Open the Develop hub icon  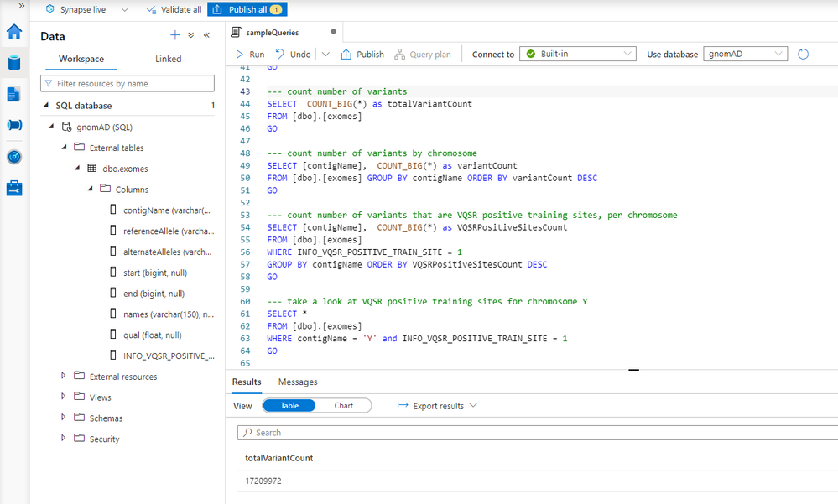[x=14, y=94]
